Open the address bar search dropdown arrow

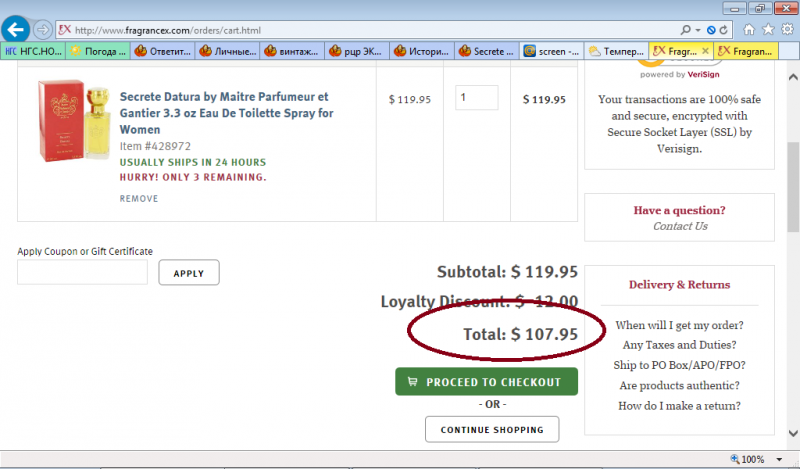point(698,31)
